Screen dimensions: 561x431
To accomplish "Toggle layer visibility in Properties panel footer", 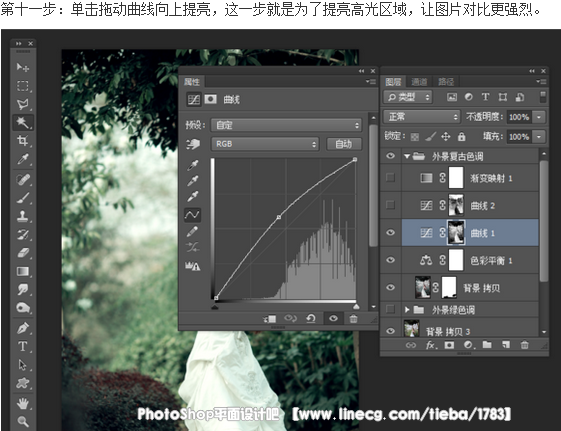I will pos(333,318).
